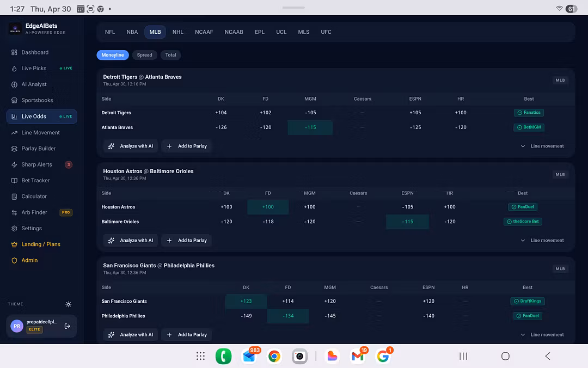
Task: Open Gmail from the taskbar
Action: tap(358, 356)
